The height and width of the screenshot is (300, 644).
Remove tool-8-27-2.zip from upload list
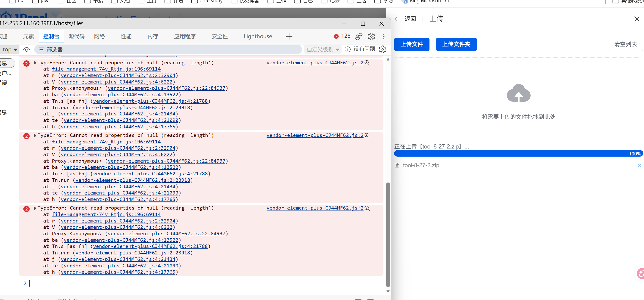pos(639,165)
